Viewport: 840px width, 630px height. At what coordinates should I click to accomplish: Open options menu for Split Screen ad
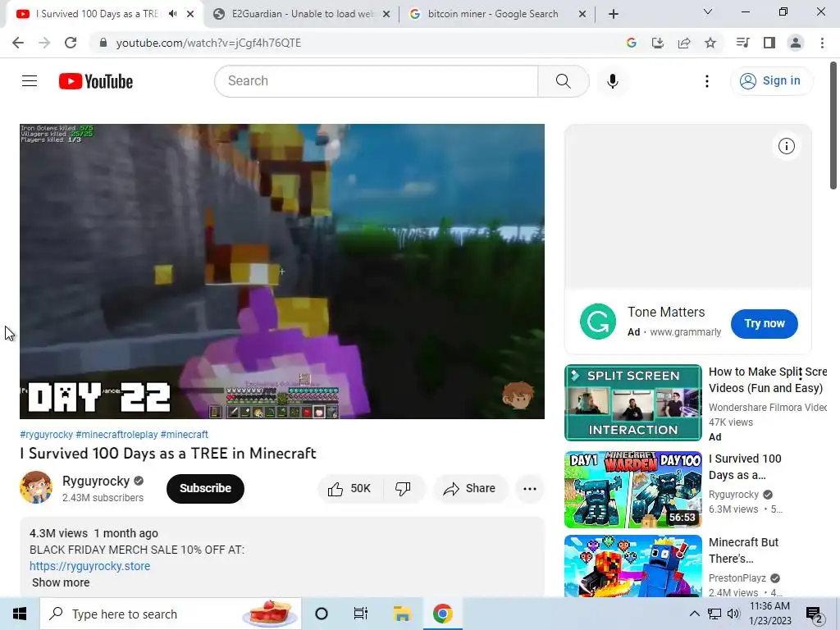coord(801,374)
